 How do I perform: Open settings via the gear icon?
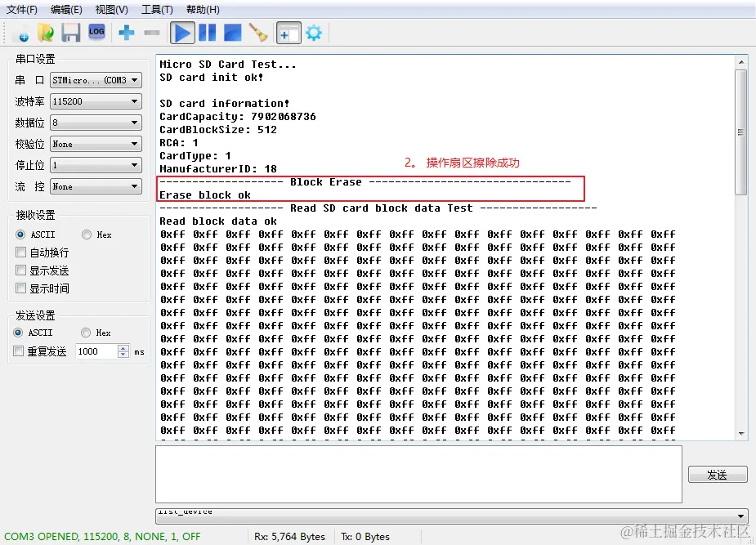[314, 33]
